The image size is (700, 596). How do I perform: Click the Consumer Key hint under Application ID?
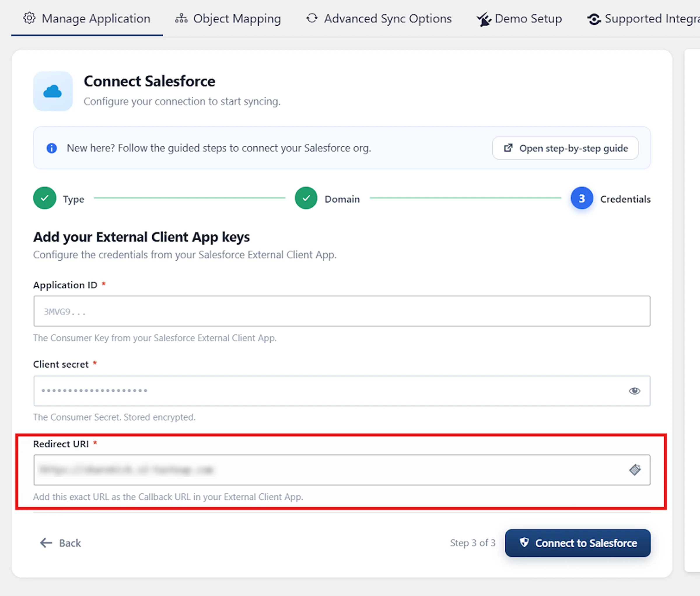pyautogui.click(x=155, y=338)
